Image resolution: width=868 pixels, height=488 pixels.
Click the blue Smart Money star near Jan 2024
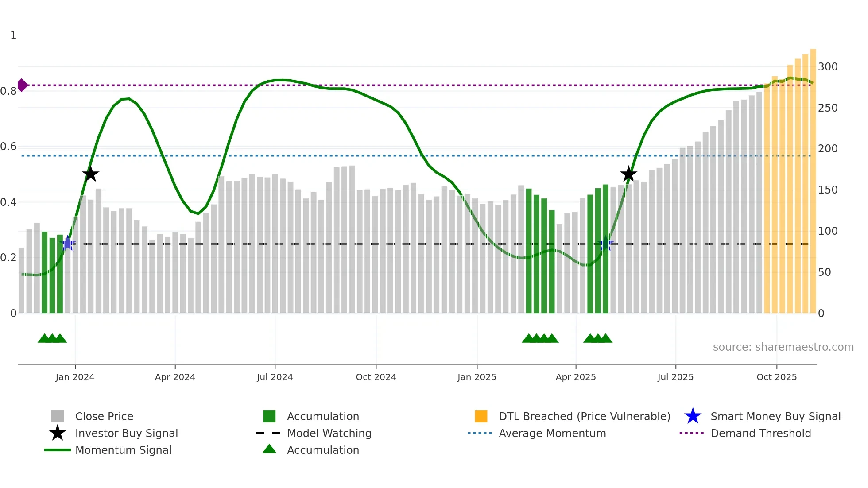(68, 244)
